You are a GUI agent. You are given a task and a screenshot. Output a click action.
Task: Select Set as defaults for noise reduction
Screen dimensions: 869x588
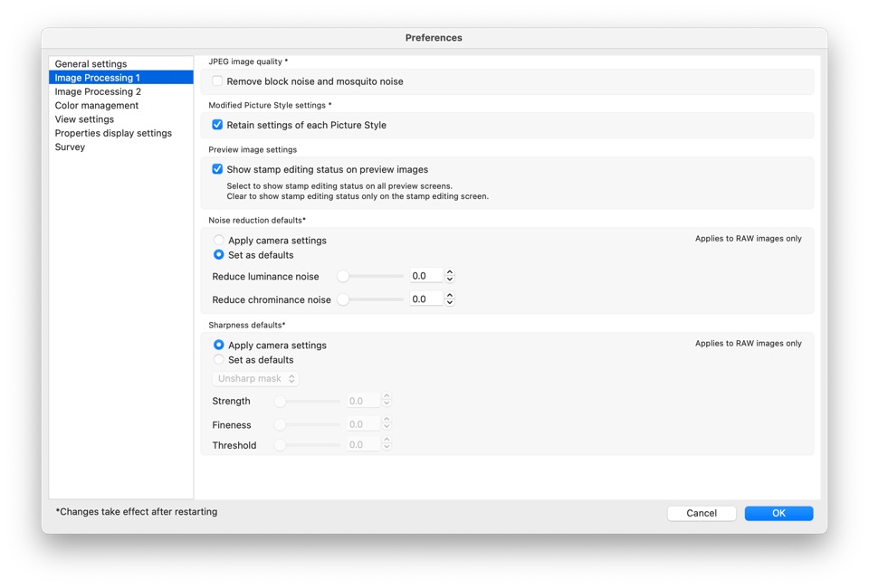[x=217, y=254]
